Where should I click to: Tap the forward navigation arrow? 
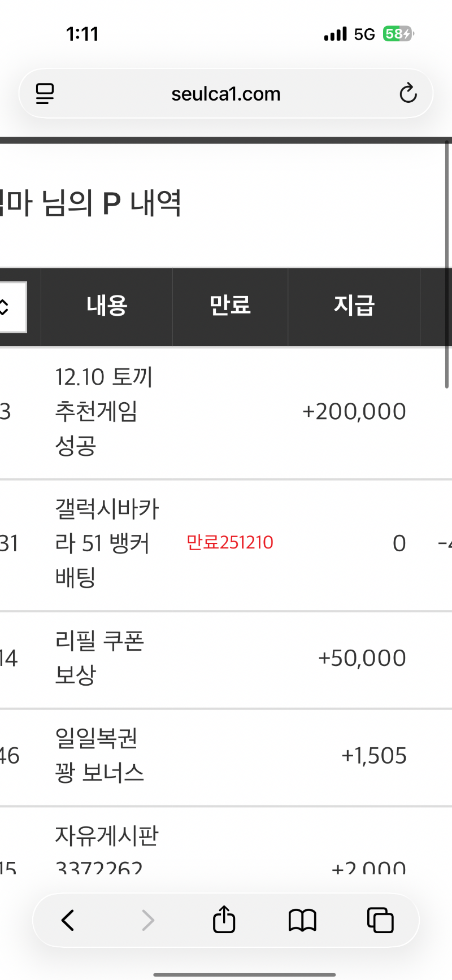[148, 920]
